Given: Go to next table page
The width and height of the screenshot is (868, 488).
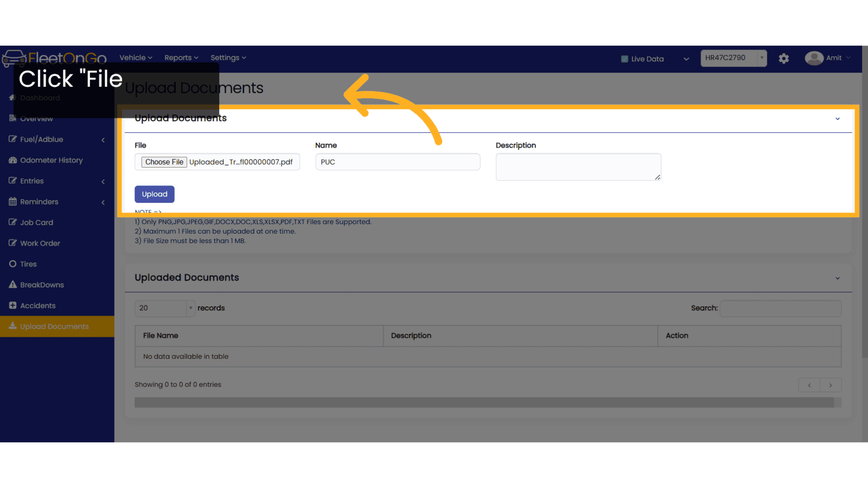Looking at the screenshot, I should (831, 385).
